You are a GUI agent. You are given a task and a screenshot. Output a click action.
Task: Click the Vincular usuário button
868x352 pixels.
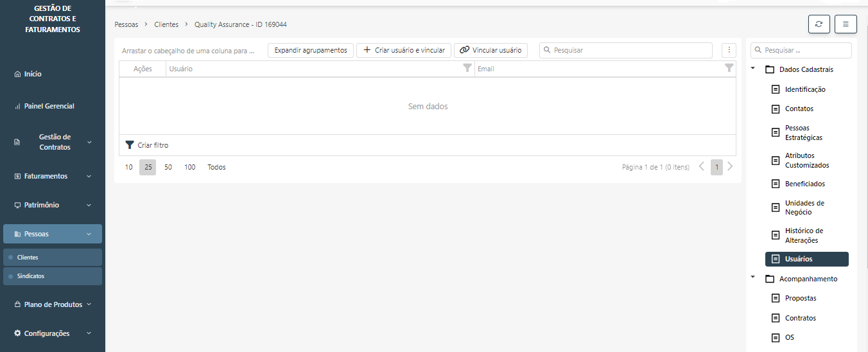(490, 50)
